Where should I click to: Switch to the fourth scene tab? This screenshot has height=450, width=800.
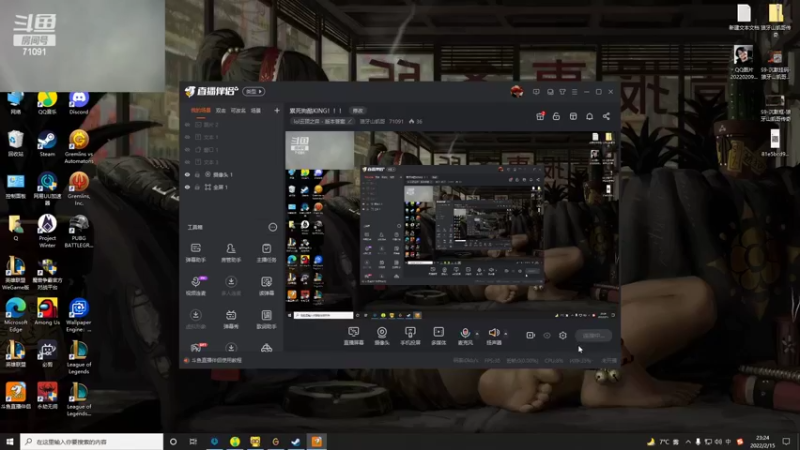pyautogui.click(x=256, y=110)
